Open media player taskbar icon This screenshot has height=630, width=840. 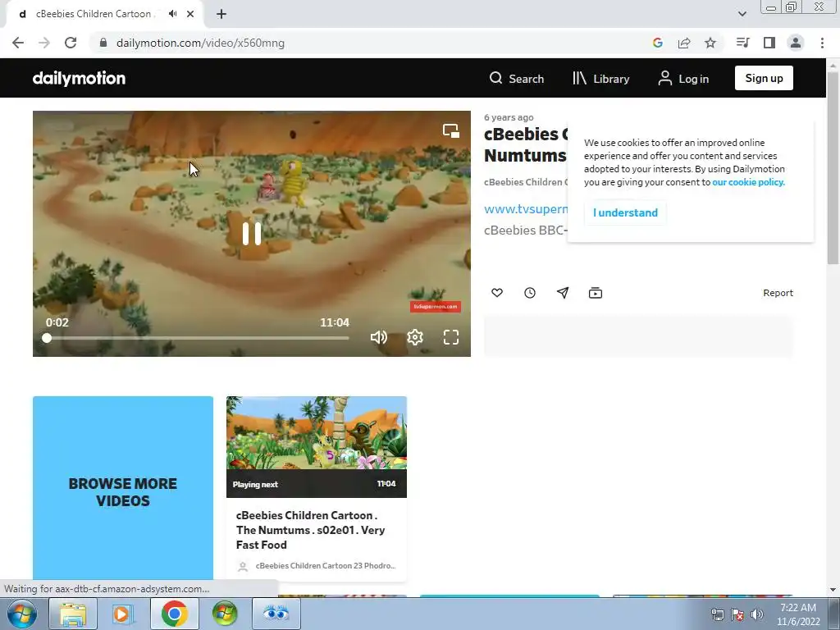123,614
